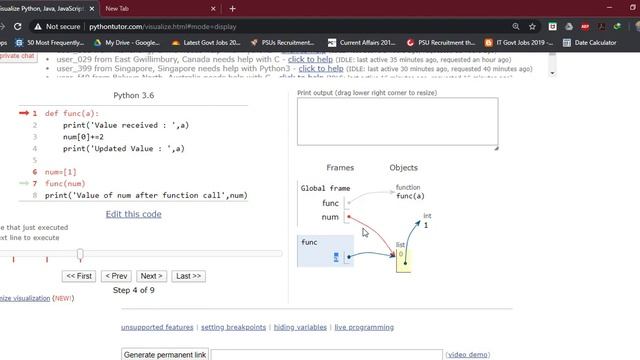Close the Visualize Python tab

[x=92, y=9]
